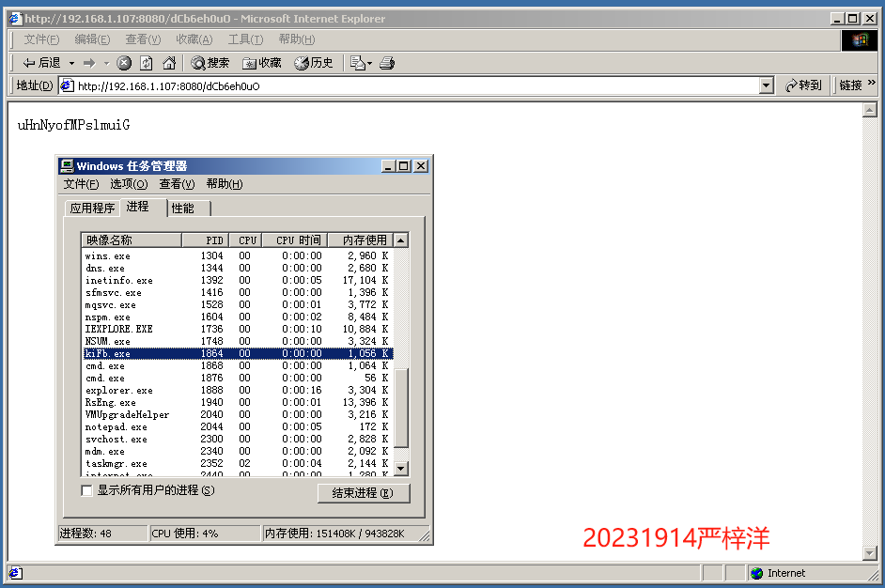Open the Edit icon's dropdown arrow

(370, 63)
